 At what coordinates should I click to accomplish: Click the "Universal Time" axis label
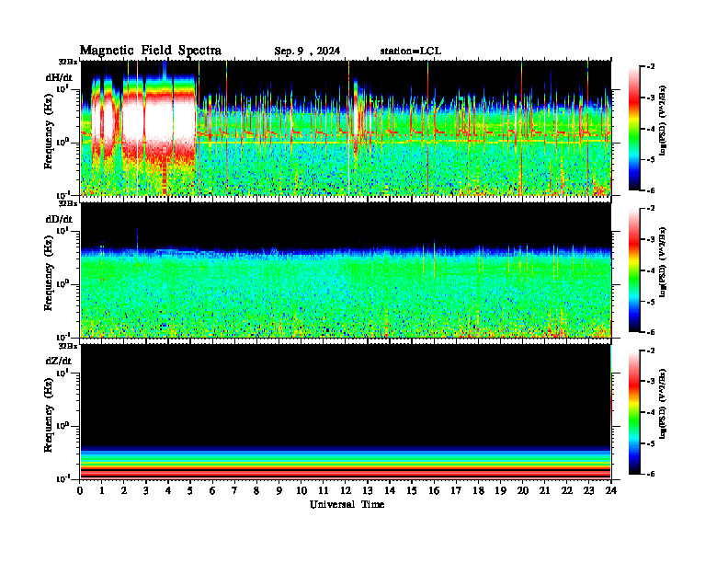(347, 504)
